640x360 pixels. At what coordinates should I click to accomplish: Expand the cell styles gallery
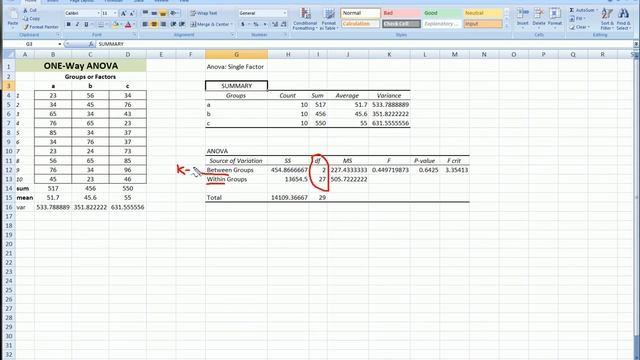coord(507,25)
